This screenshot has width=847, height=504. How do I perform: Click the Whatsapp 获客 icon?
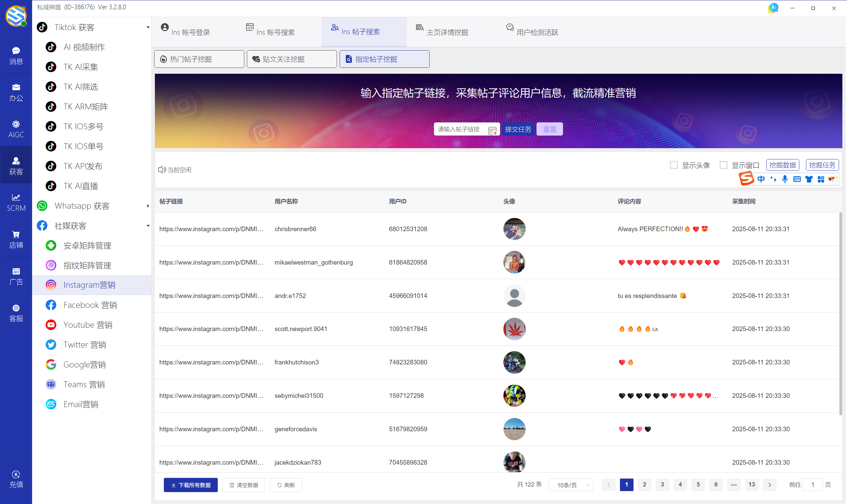(x=41, y=205)
